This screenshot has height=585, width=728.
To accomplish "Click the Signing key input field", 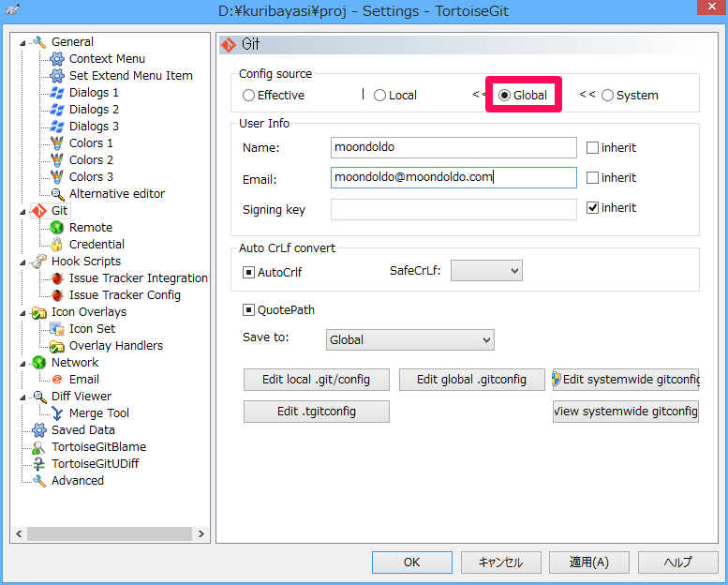I will (453, 210).
